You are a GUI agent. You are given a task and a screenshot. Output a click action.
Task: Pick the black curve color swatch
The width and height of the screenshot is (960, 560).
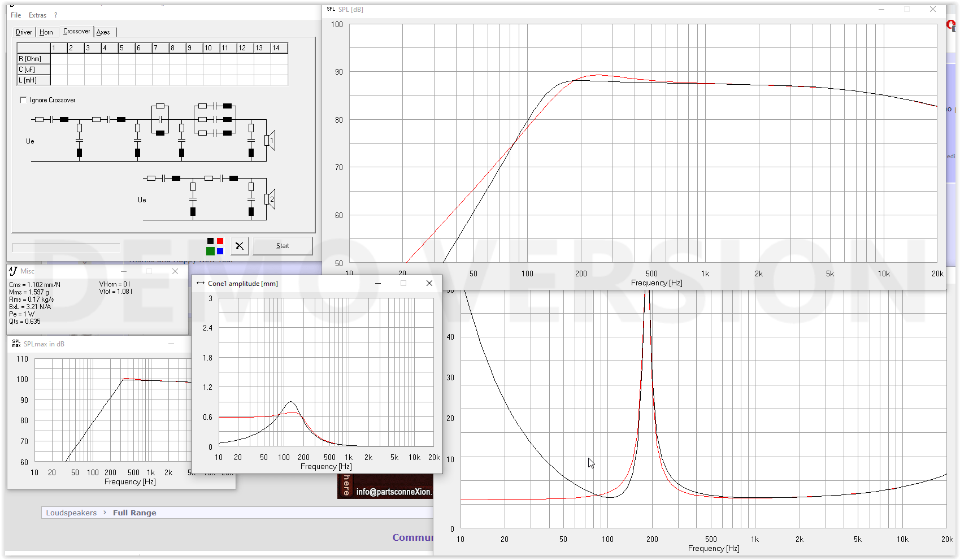point(210,241)
